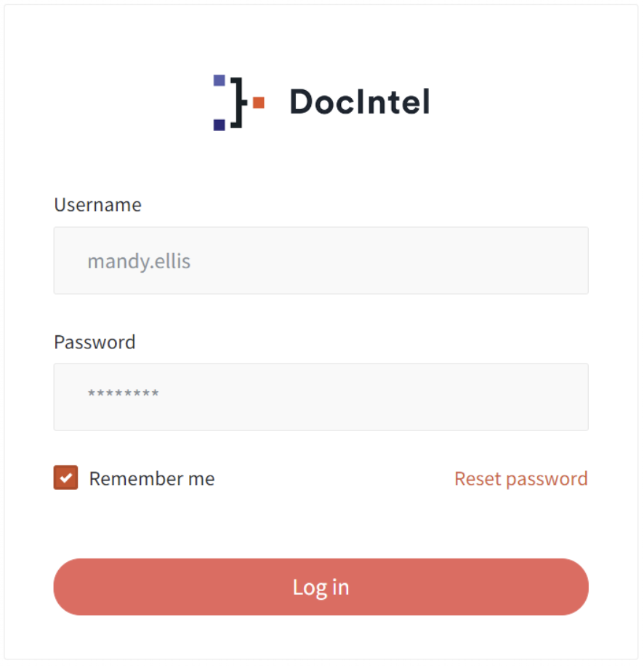Click the checkmark inside the Remember me box
The height and width of the screenshot is (666, 644).
[x=65, y=478]
